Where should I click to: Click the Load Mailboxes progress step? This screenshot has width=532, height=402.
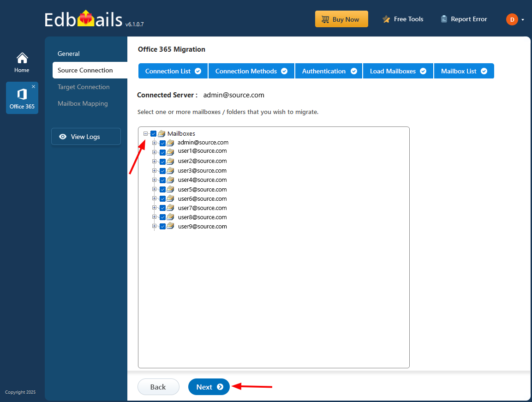coord(398,71)
